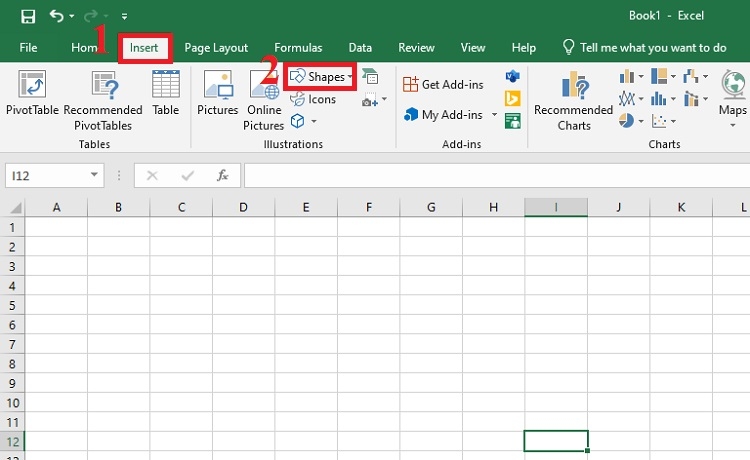Click the Visio Data Visualizer add-in icon

pyautogui.click(x=513, y=76)
